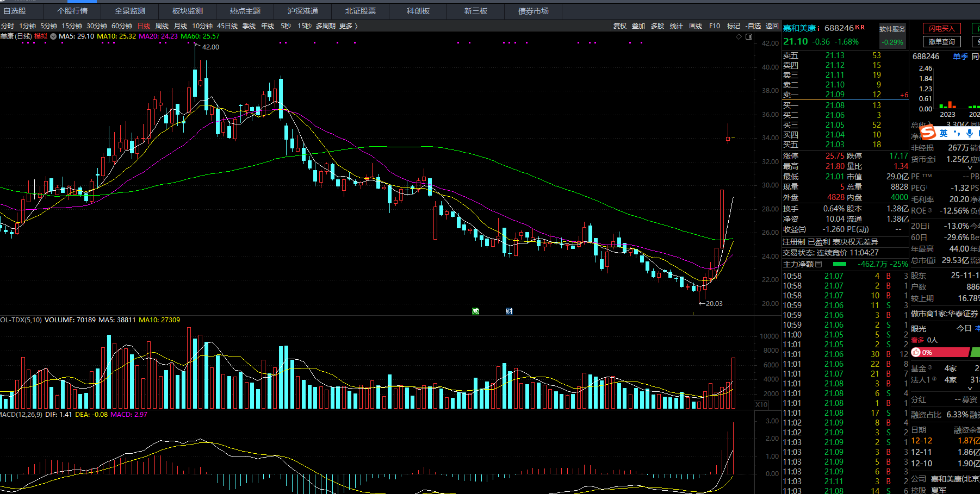The height and width of the screenshot is (494, 980).
Task: Open the 北证股票 tab
Action: click(x=361, y=11)
